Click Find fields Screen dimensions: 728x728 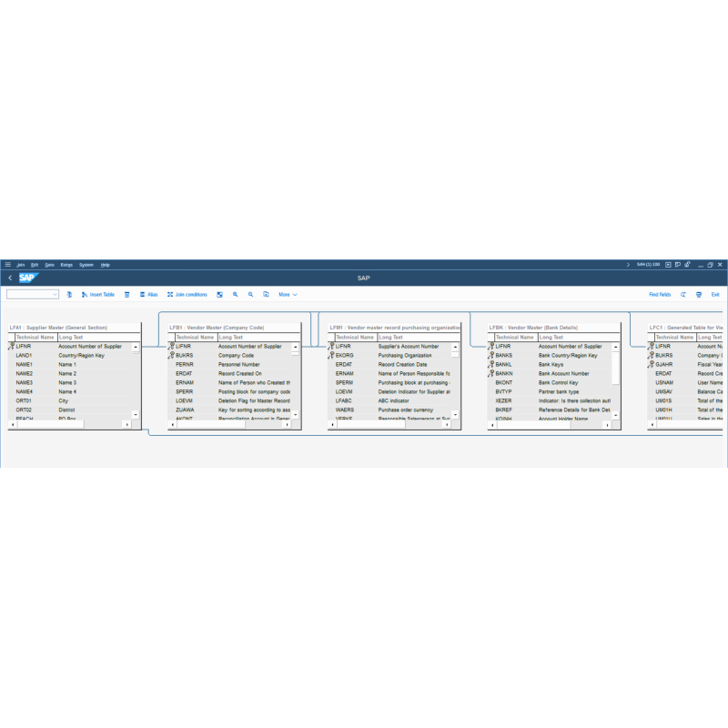pyautogui.click(x=660, y=294)
